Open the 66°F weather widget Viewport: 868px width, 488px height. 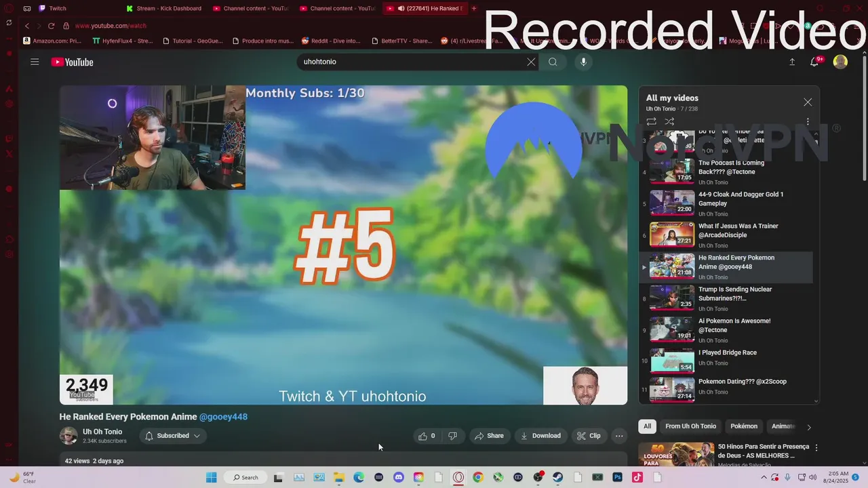[x=22, y=477]
